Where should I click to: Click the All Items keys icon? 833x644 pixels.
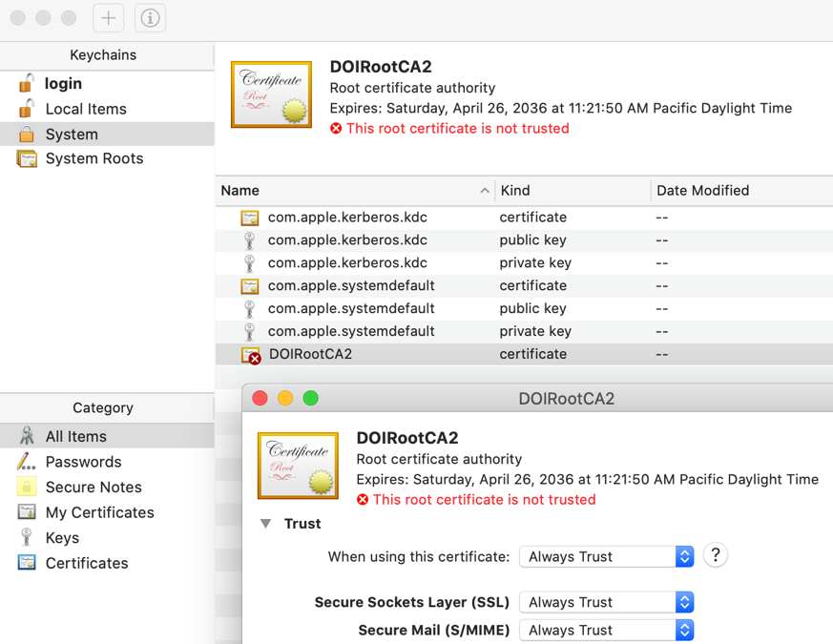[27, 436]
